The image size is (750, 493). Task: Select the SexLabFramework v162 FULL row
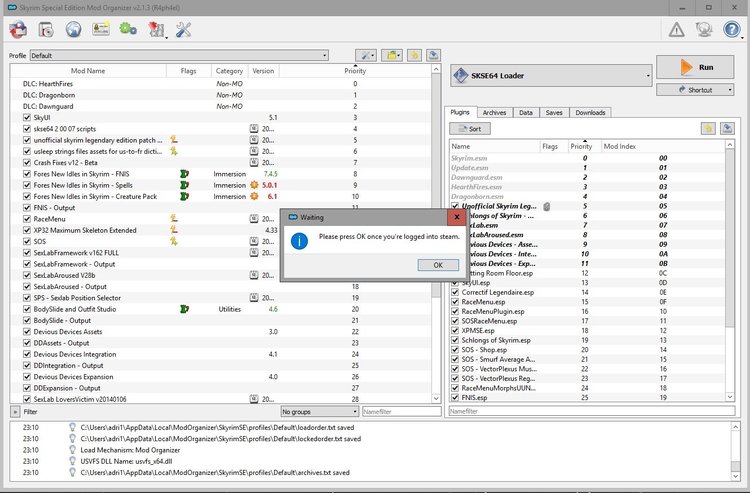point(221,253)
